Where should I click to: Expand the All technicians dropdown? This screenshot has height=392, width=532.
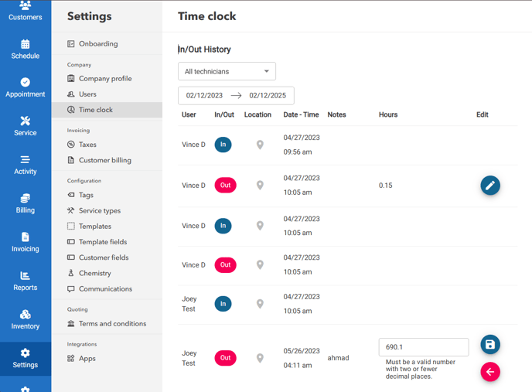click(x=227, y=71)
